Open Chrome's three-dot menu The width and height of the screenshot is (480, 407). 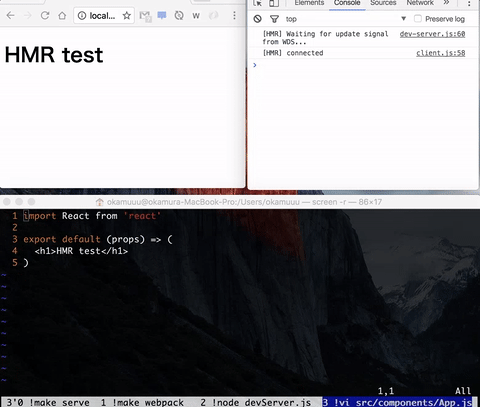(234, 15)
